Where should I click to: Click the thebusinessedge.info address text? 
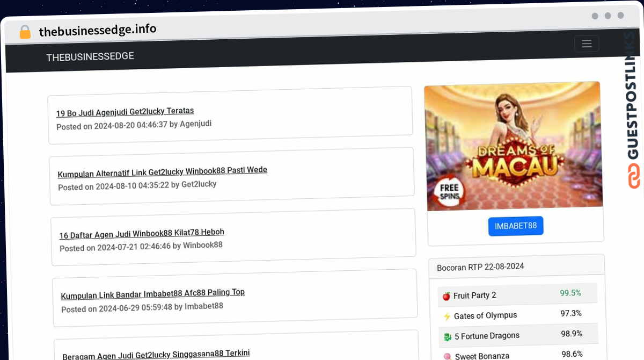click(98, 30)
